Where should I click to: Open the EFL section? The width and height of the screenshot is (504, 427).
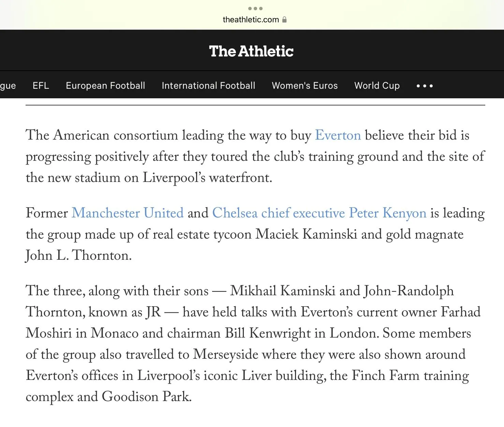[41, 85]
